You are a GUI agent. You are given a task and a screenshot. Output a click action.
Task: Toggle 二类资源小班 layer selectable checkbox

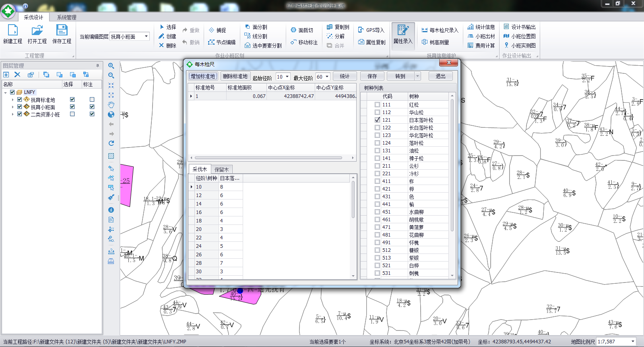72,114
